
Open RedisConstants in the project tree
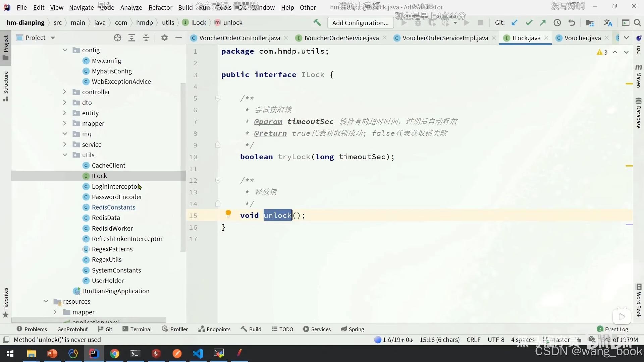pyautogui.click(x=113, y=207)
